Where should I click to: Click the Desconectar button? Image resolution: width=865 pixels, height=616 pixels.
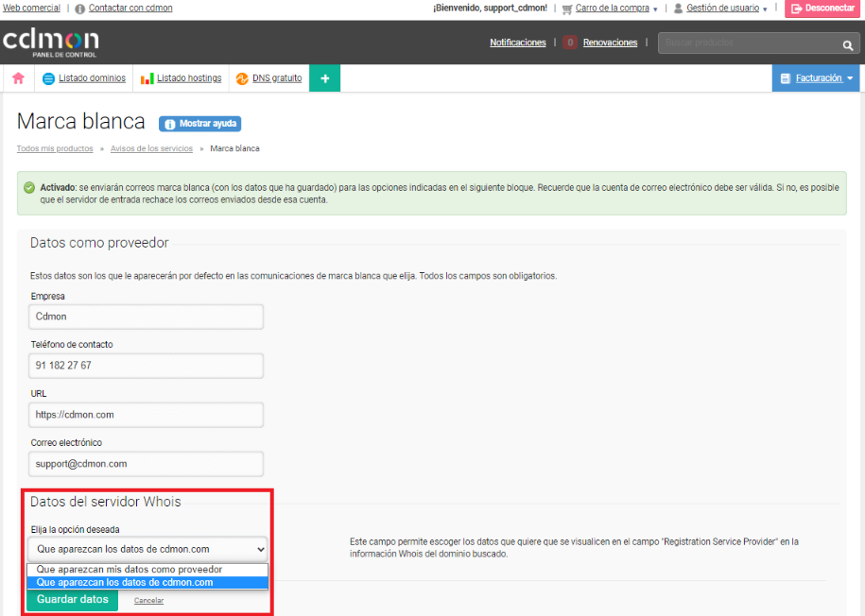pos(822,9)
